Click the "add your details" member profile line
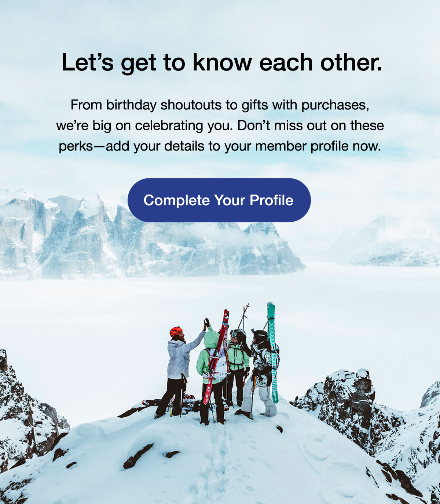Viewport: 440px width, 504px height. point(220,146)
